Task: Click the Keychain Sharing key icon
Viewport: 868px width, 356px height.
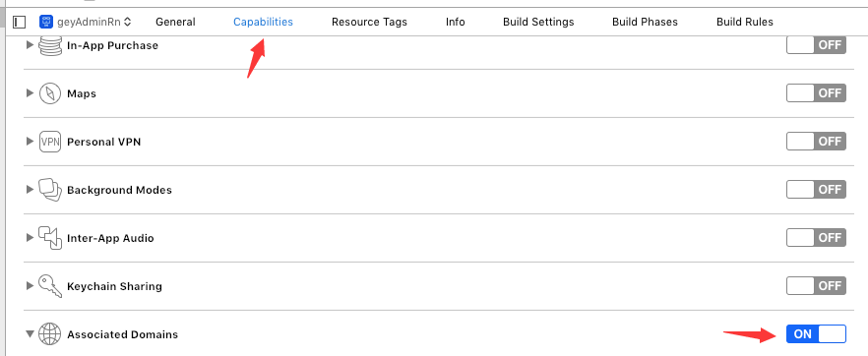Action: click(50, 286)
